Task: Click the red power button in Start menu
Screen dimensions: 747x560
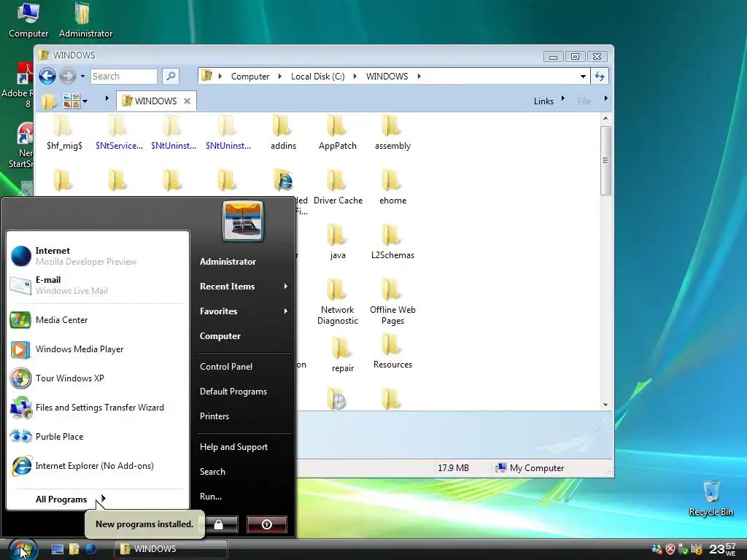Action: point(267,524)
